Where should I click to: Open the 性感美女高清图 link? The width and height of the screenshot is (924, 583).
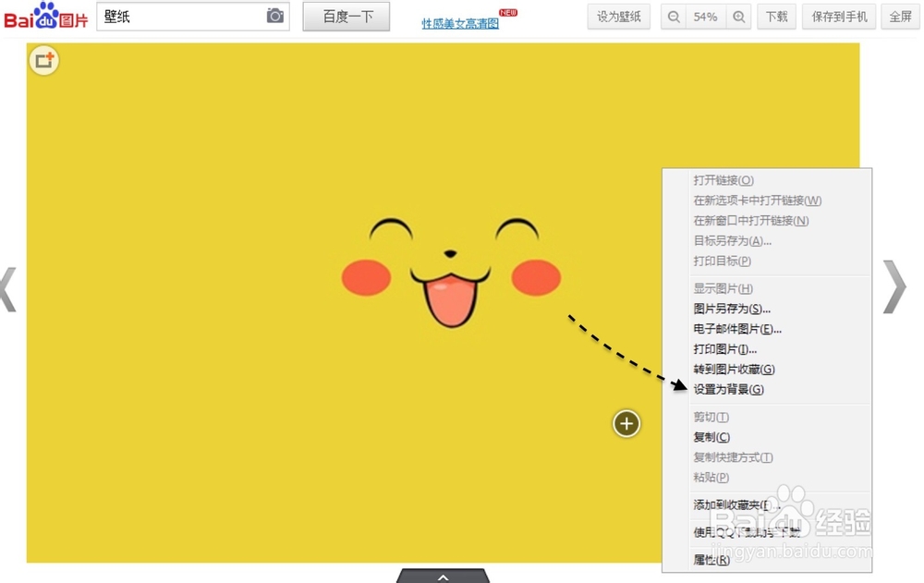(x=460, y=24)
